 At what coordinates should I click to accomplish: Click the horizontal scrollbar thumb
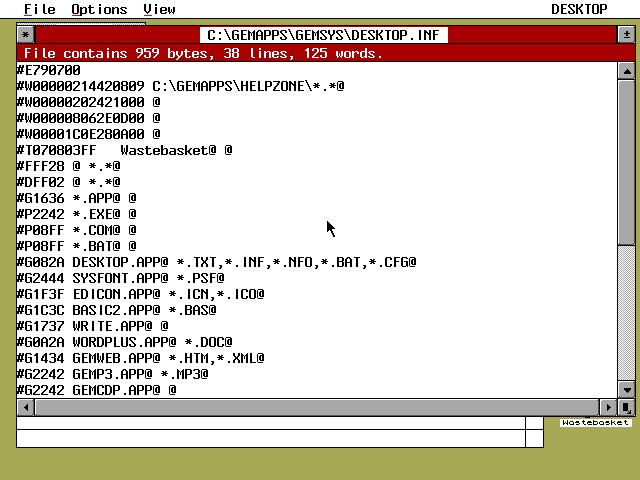317,407
